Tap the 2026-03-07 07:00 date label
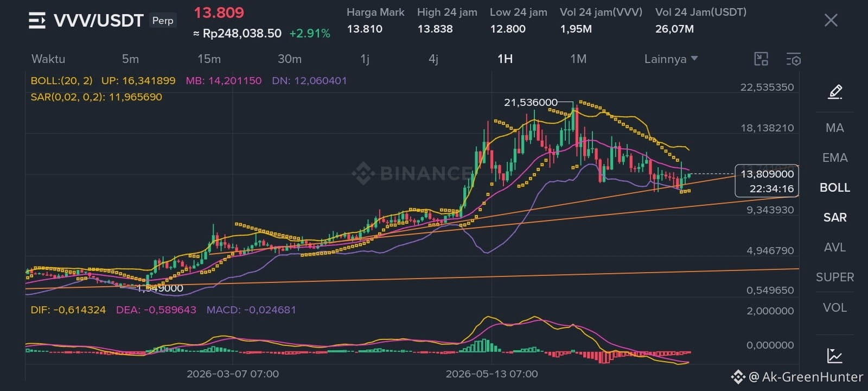Viewport: 868px width, 391px height. (x=233, y=374)
